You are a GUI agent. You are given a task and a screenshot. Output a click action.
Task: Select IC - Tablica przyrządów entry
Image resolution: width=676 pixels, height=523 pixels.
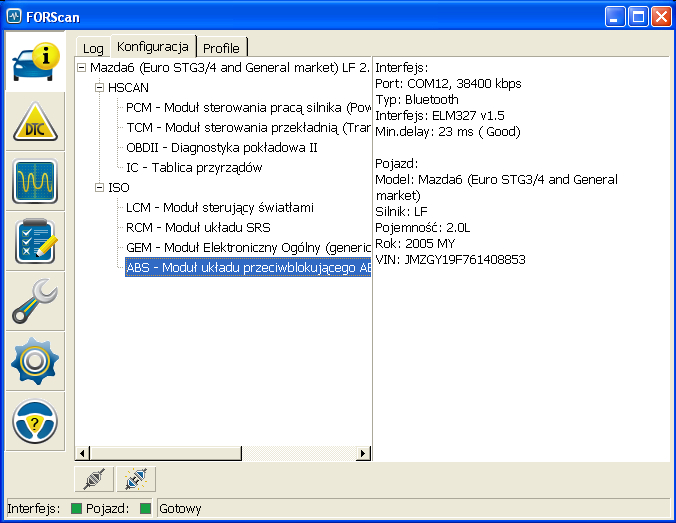[194, 167]
